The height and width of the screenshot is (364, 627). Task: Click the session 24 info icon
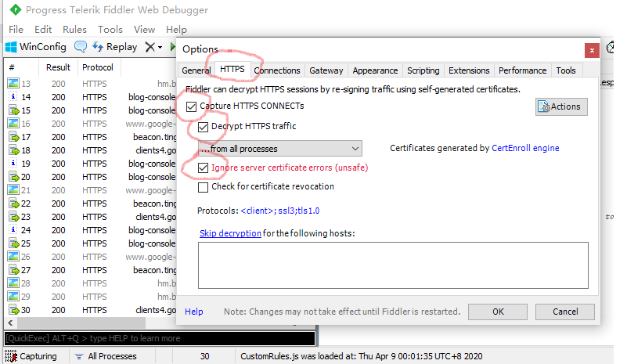[x=13, y=229]
